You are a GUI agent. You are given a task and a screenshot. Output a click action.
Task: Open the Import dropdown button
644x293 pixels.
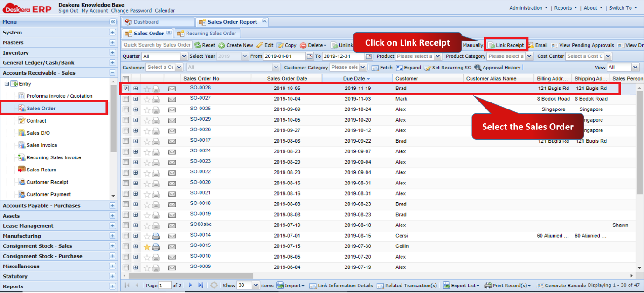291,286
